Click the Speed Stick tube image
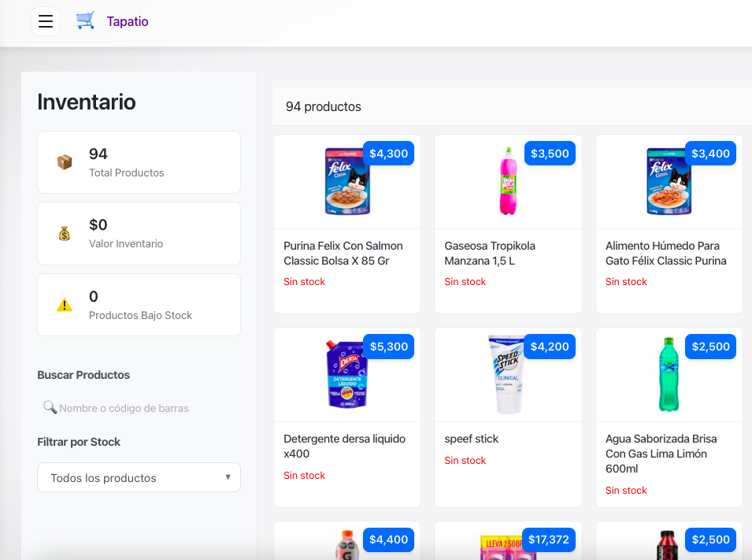Screen dimensions: 752x560 tap(506, 374)
